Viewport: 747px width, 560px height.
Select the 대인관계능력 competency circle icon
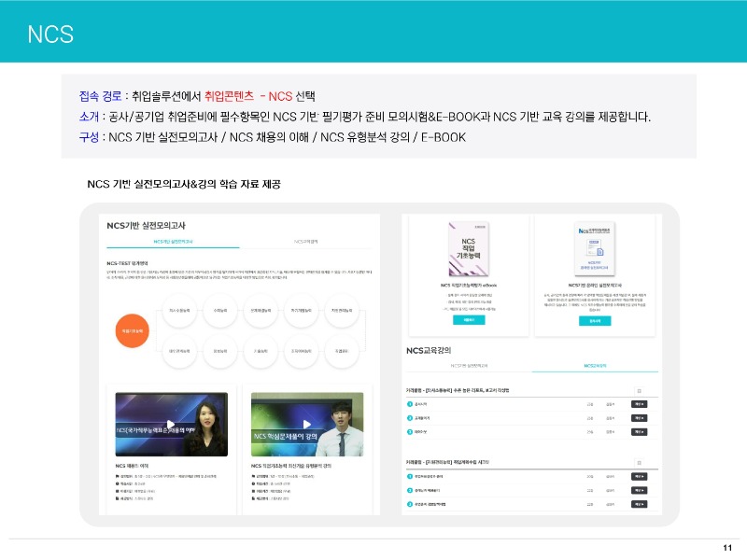click(177, 349)
